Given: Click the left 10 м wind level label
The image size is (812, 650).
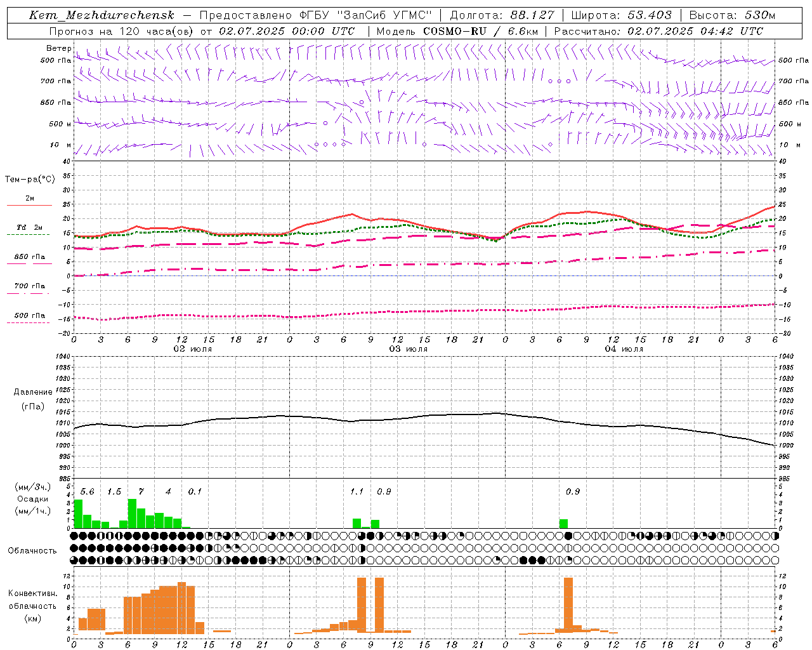Looking at the screenshot, I should point(61,145).
